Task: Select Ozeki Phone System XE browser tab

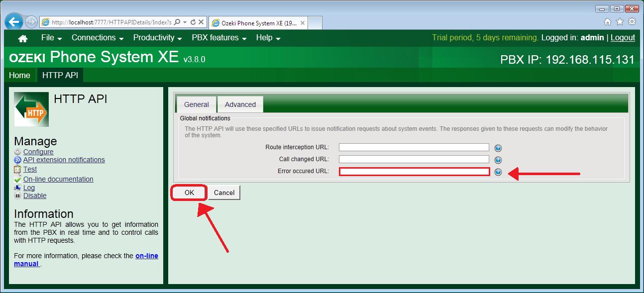Action: click(257, 23)
